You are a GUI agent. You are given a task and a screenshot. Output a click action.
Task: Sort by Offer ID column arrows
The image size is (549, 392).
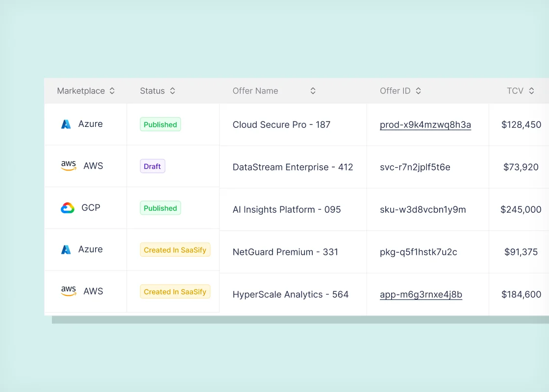pyautogui.click(x=419, y=91)
